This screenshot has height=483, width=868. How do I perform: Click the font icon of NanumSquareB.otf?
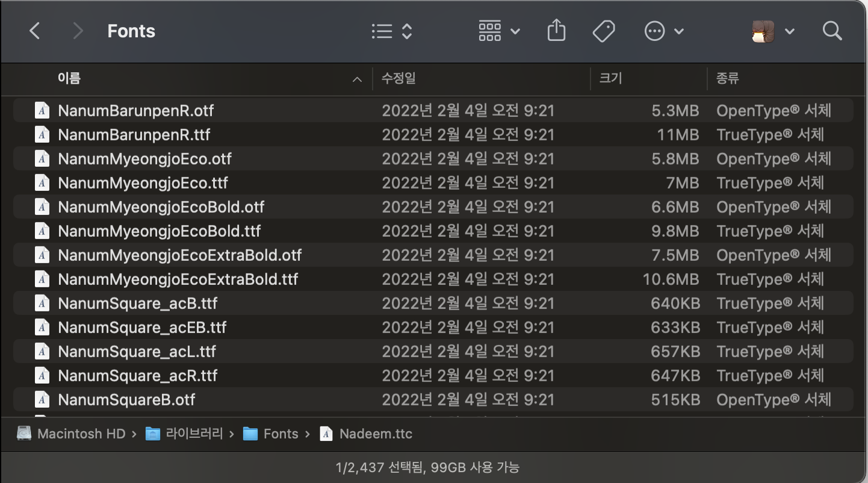click(x=42, y=400)
